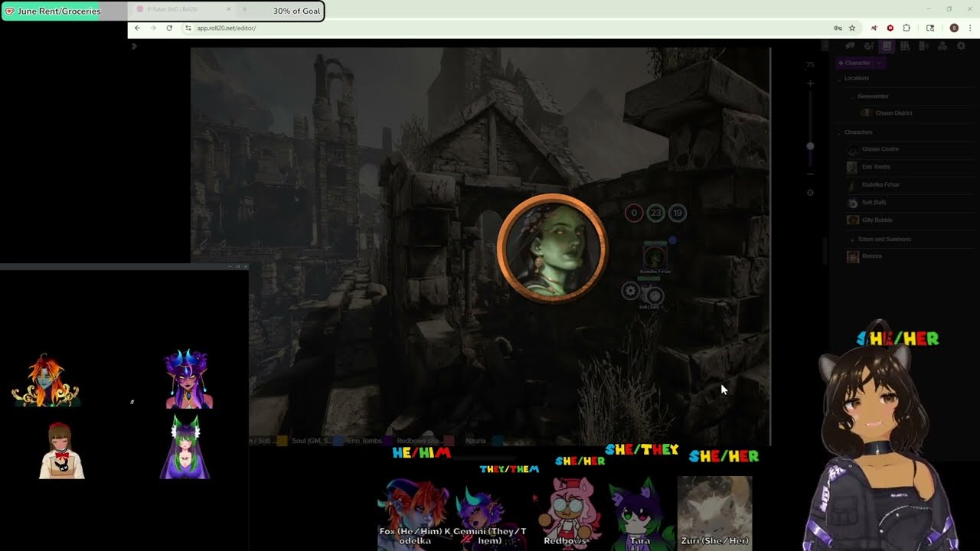This screenshot has width=980, height=551.
Task: Click the Redbows player name in player bar
Action: tap(419, 441)
